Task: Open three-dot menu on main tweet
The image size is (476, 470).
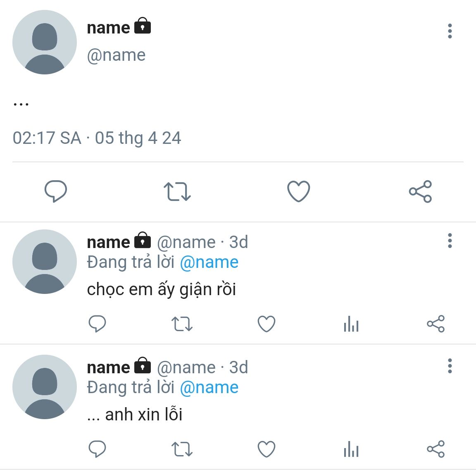Action: (x=450, y=31)
